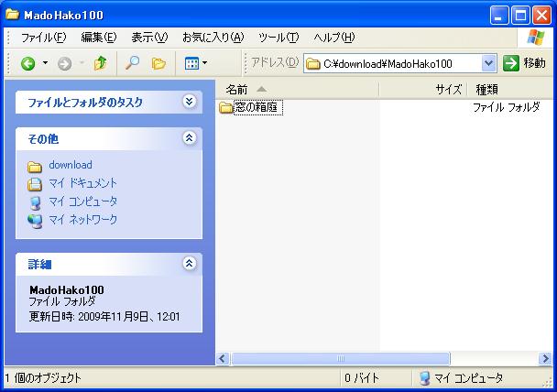Click the grey Forward arrow button
The image size is (557, 392).
click(x=65, y=64)
